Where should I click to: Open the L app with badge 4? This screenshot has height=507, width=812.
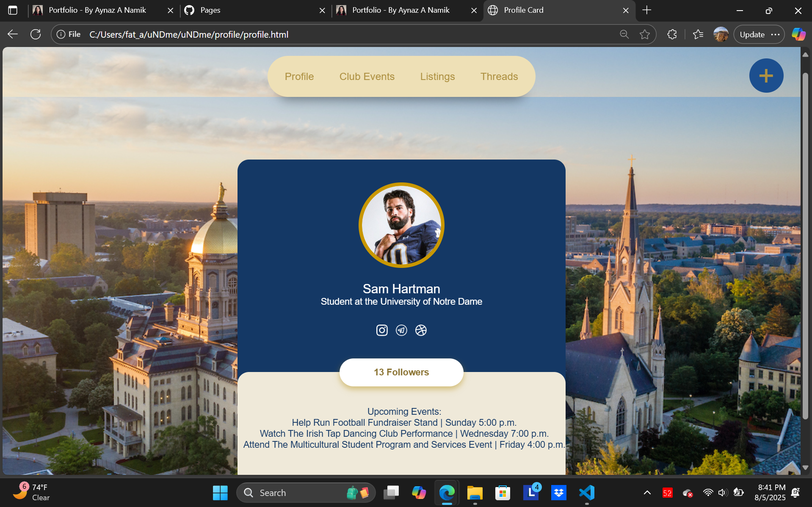pos(531,493)
